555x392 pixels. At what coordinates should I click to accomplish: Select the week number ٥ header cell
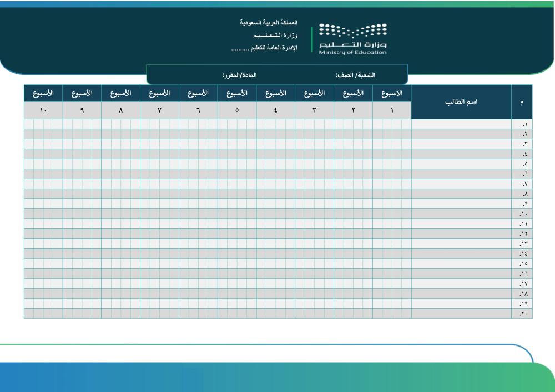237,110
